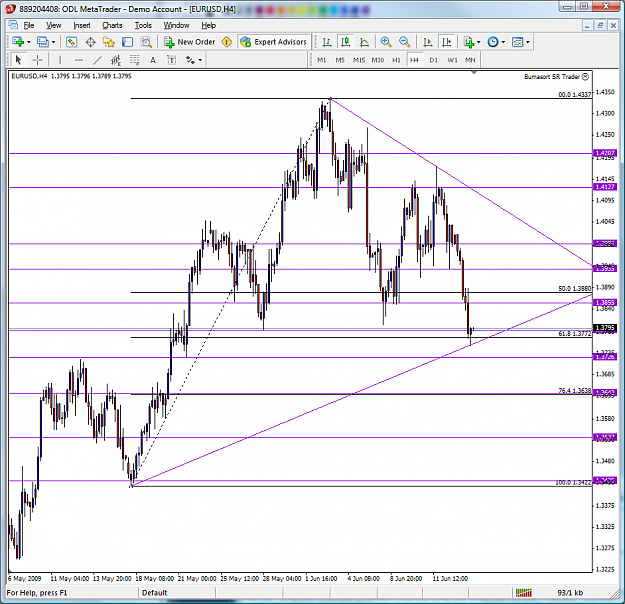The image size is (625, 604).
Task: Select the arrows objects tool
Action: pos(190,60)
